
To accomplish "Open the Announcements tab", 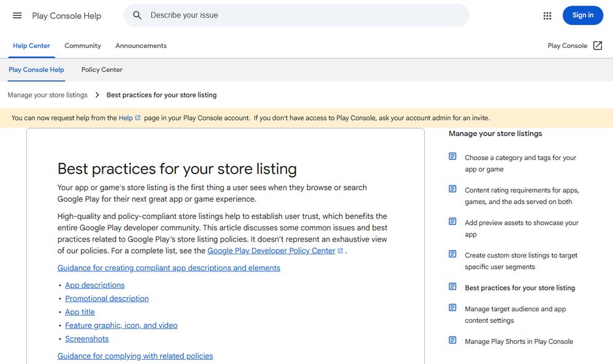I will (141, 46).
